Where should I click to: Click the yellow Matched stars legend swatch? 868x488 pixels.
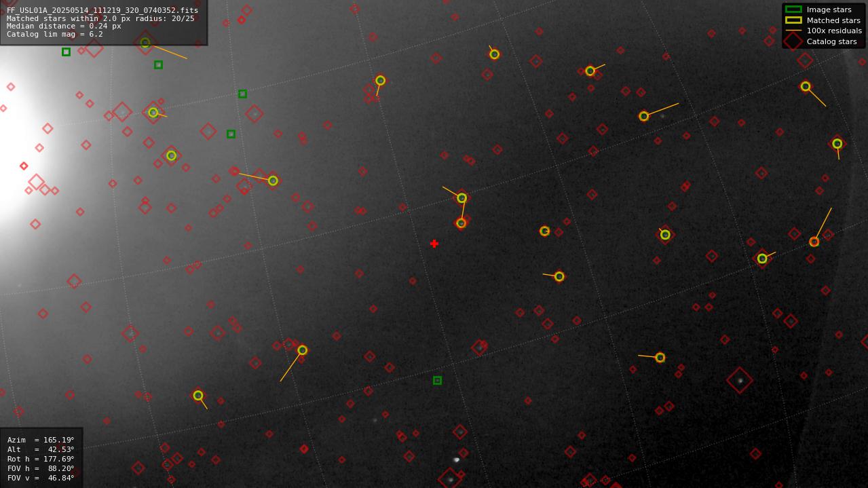(x=793, y=20)
